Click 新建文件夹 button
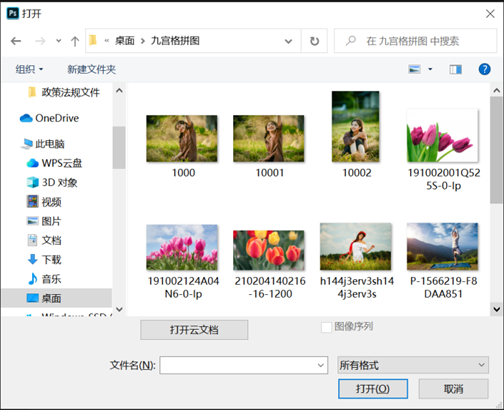This screenshot has width=504, height=410. (x=92, y=69)
